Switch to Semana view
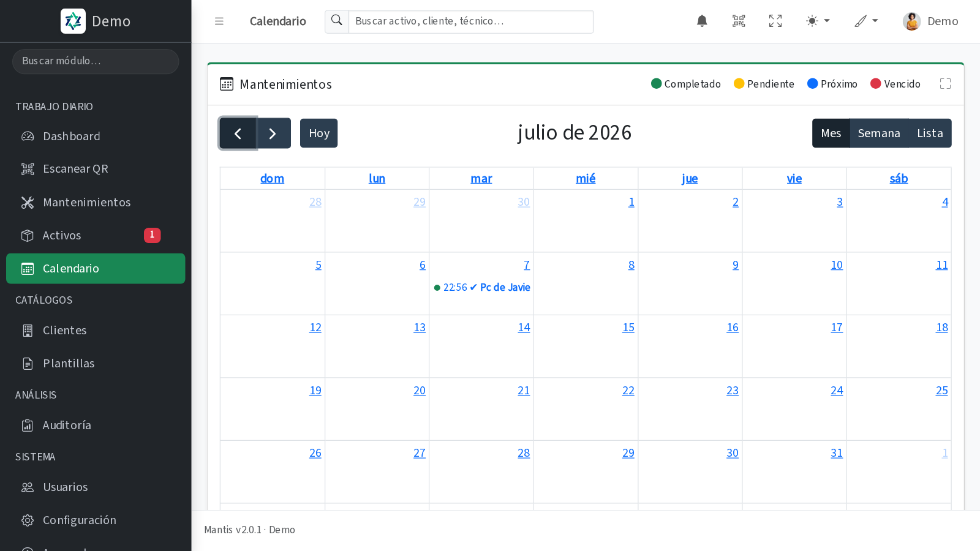The image size is (980, 551). click(879, 133)
